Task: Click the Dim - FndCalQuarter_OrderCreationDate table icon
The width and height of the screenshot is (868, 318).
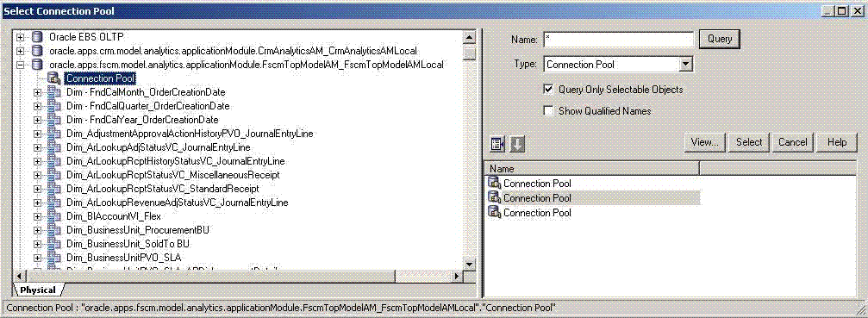Action: tap(54, 106)
